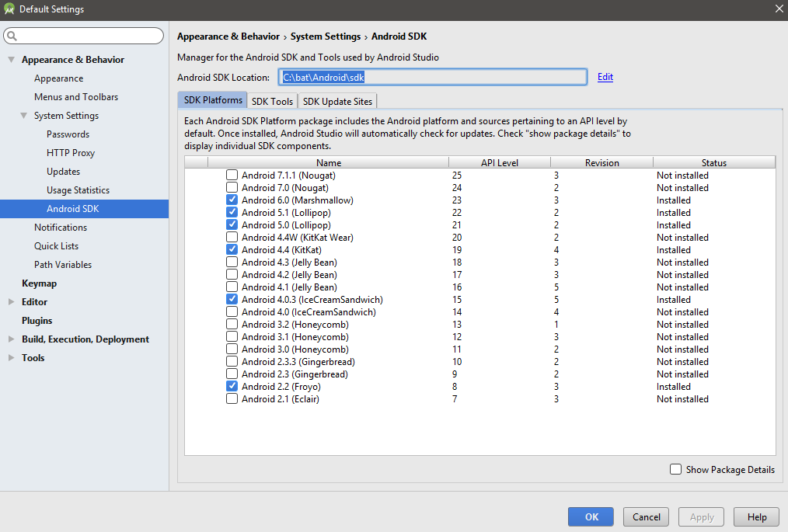
Task: Sort the table by API Level column
Action: click(x=499, y=163)
